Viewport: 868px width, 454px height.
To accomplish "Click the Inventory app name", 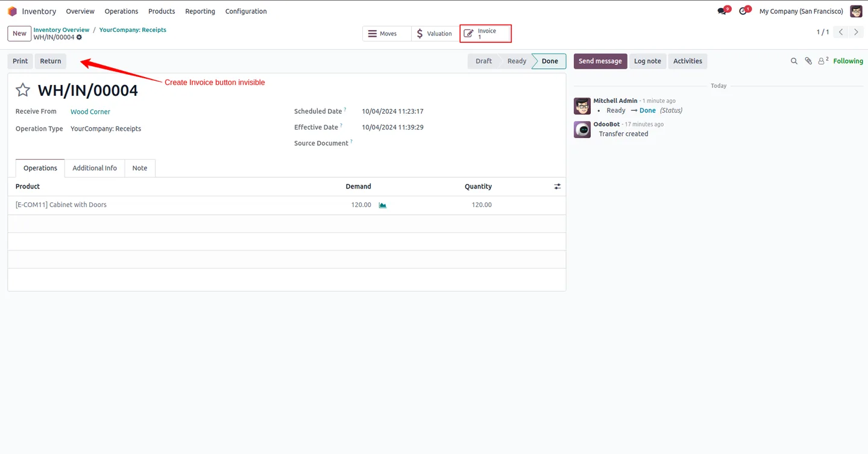I will (x=39, y=11).
